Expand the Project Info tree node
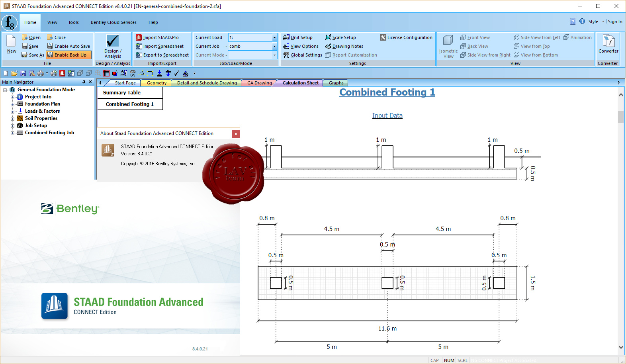Screen dimensions: 626x364 [13, 97]
